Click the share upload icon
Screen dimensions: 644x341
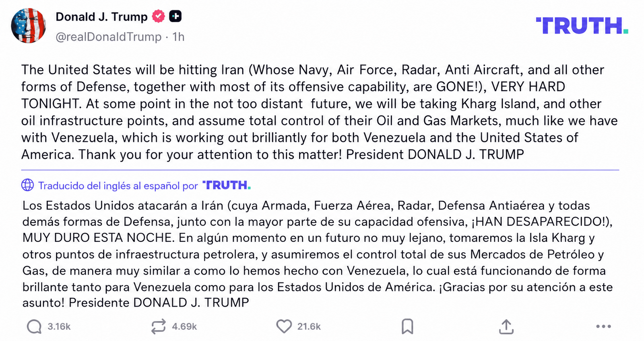pyautogui.click(x=506, y=327)
